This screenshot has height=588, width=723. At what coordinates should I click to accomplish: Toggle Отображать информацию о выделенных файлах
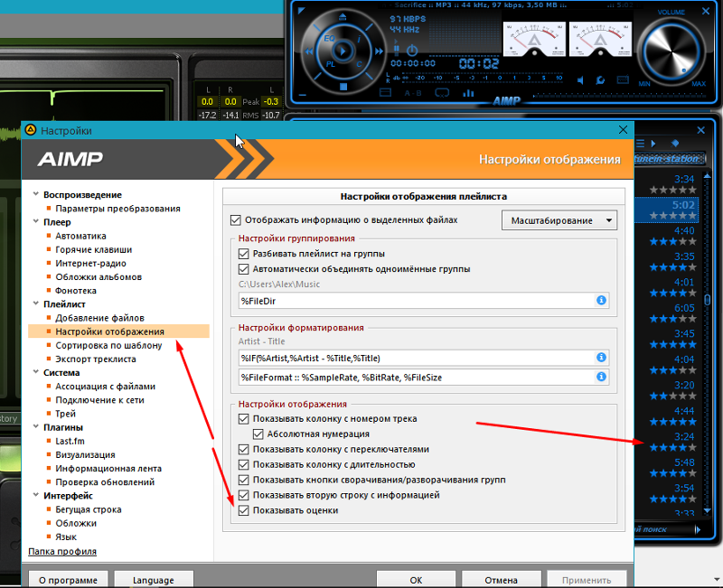(235, 220)
